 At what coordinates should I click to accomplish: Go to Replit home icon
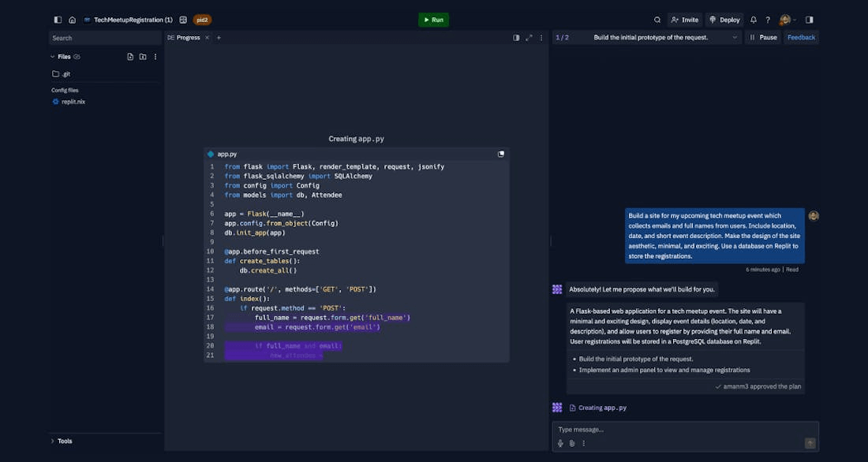click(x=72, y=20)
